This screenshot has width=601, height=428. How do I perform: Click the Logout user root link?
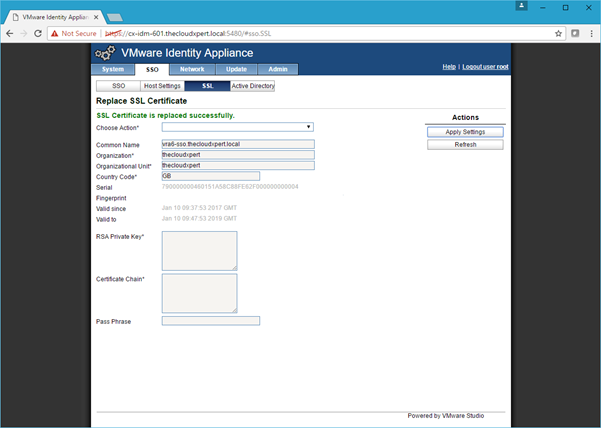tap(485, 66)
